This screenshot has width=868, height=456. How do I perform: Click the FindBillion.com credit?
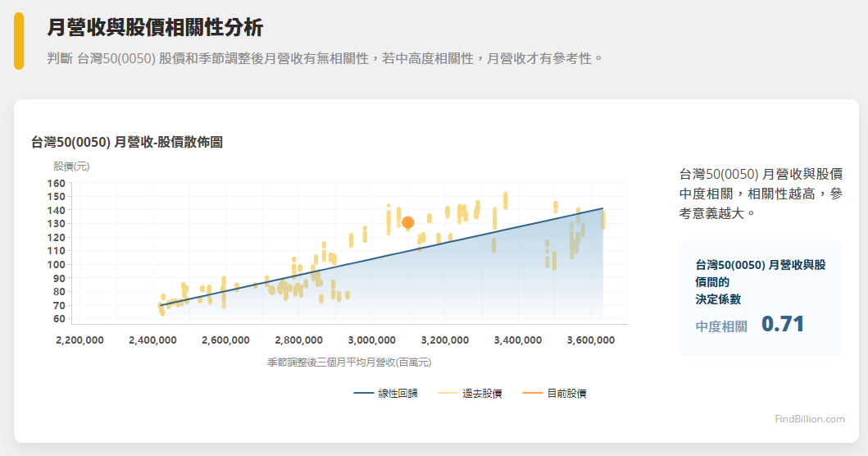(x=810, y=419)
